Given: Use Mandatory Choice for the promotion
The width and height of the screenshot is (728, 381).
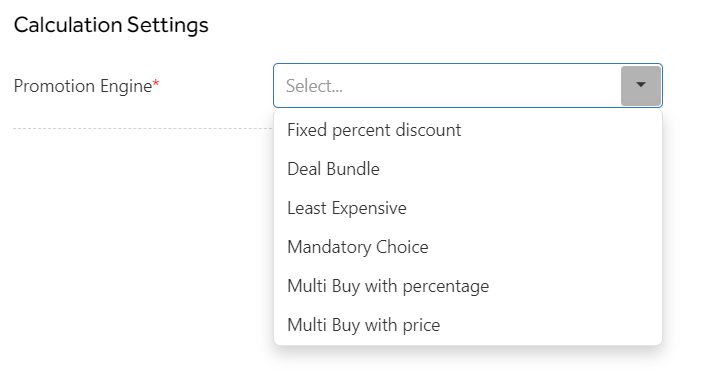Looking at the screenshot, I should tap(468, 247).
